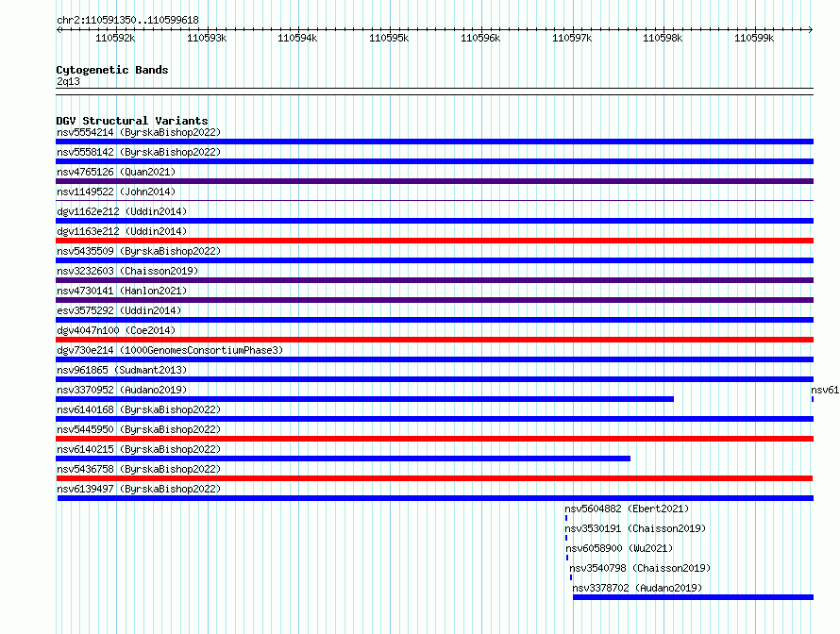Screen dimensions: 840x634
Task: Select the shorter blue bar under nsv6140215
Action: tap(343, 459)
